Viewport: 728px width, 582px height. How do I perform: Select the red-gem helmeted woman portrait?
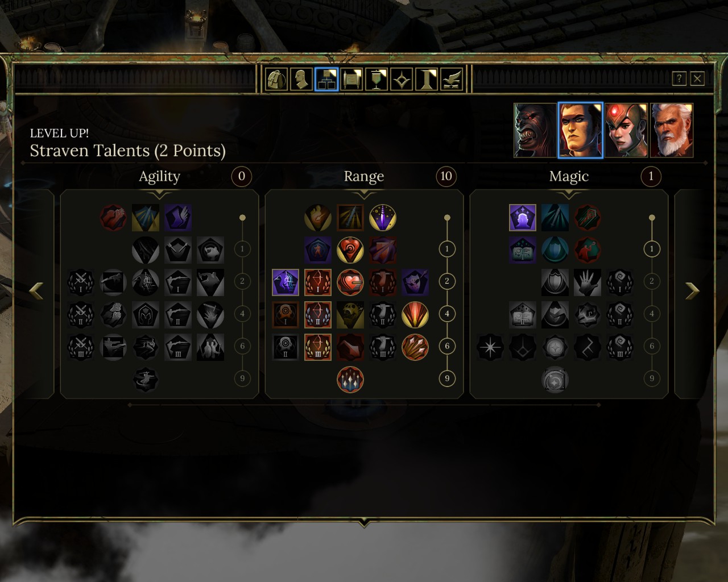coord(626,130)
